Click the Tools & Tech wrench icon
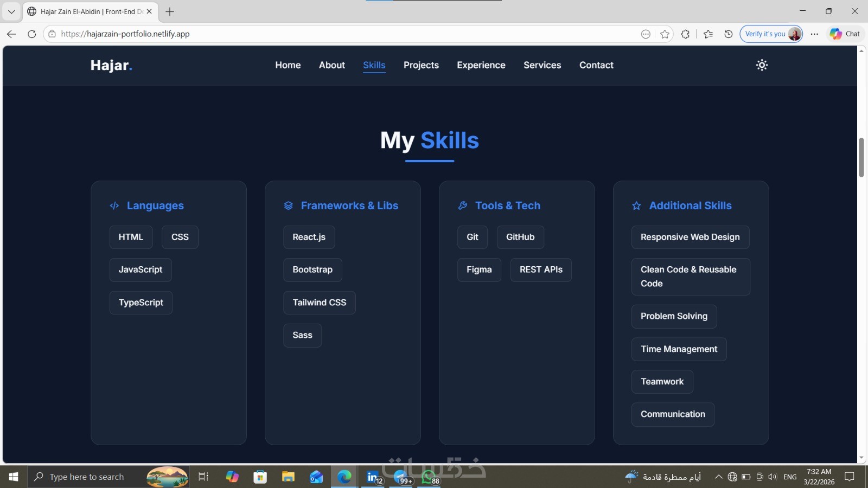Screen dimensions: 868x488 click(x=463, y=206)
